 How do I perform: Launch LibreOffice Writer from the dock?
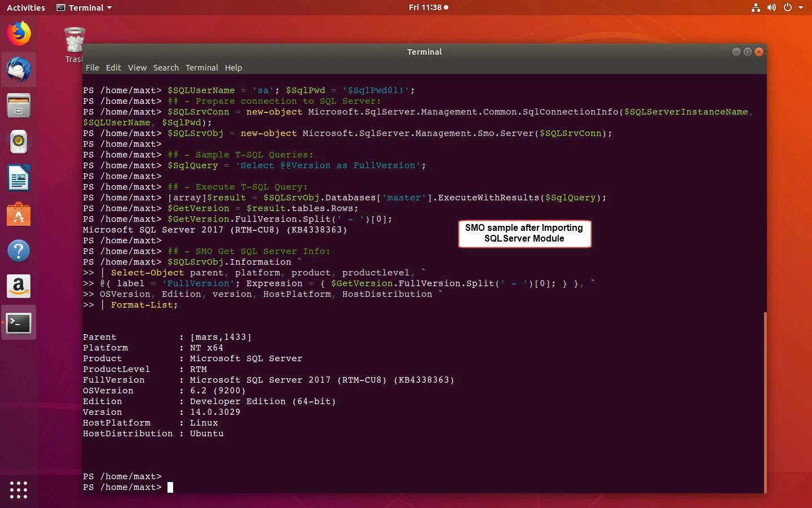[x=19, y=178]
